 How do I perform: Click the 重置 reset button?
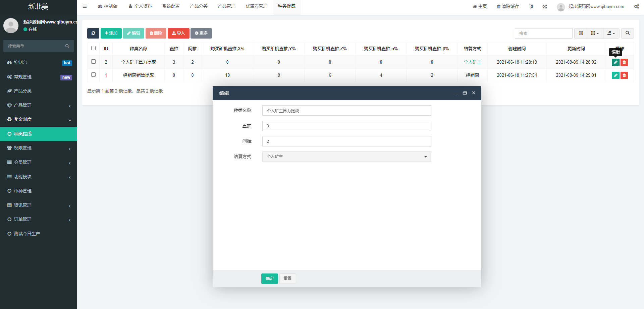[x=287, y=279]
